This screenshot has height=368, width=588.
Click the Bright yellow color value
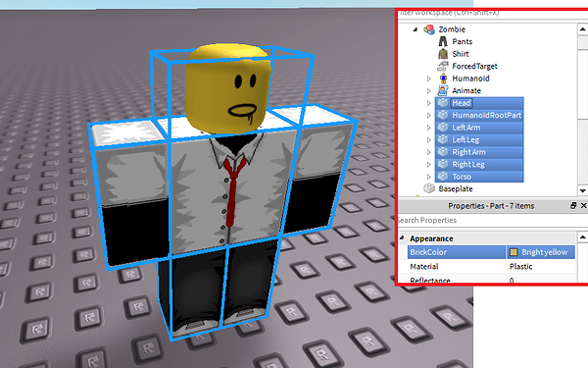coord(545,252)
